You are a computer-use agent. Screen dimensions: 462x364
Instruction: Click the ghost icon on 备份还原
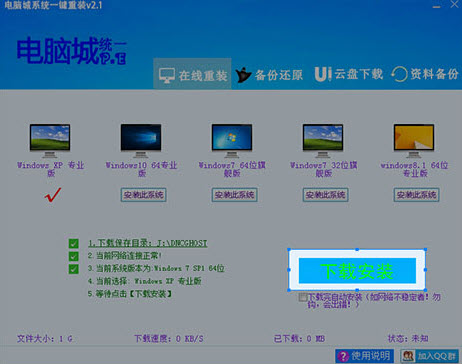pos(243,75)
